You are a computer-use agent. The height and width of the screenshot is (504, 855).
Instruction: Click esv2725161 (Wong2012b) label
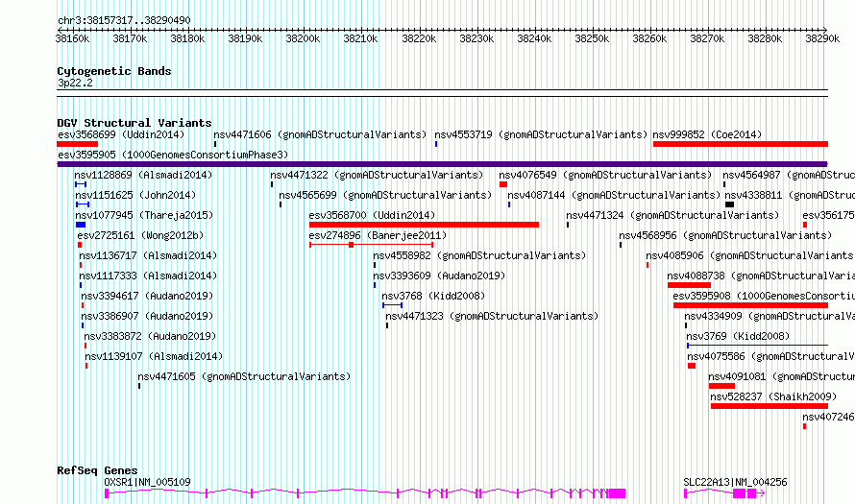click(140, 235)
